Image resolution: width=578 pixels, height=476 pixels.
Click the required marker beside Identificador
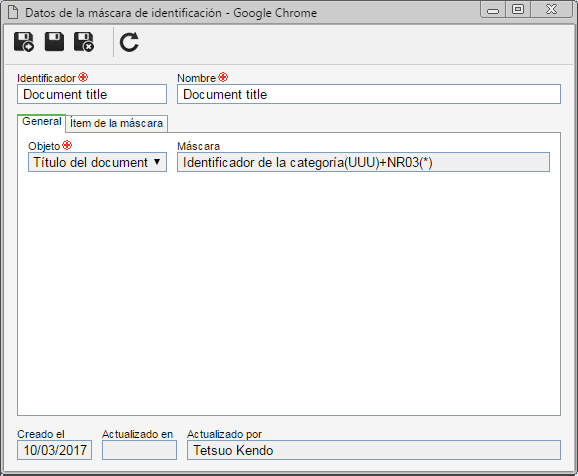coord(83,77)
